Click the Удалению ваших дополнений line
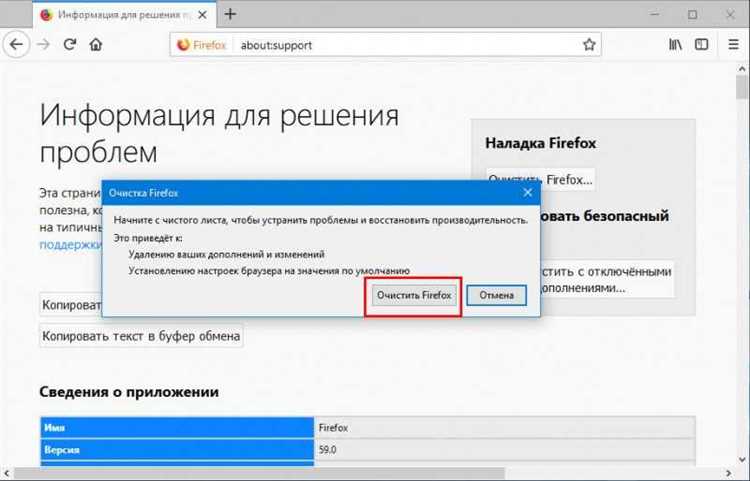The image size is (750, 481). pyautogui.click(x=226, y=254)
